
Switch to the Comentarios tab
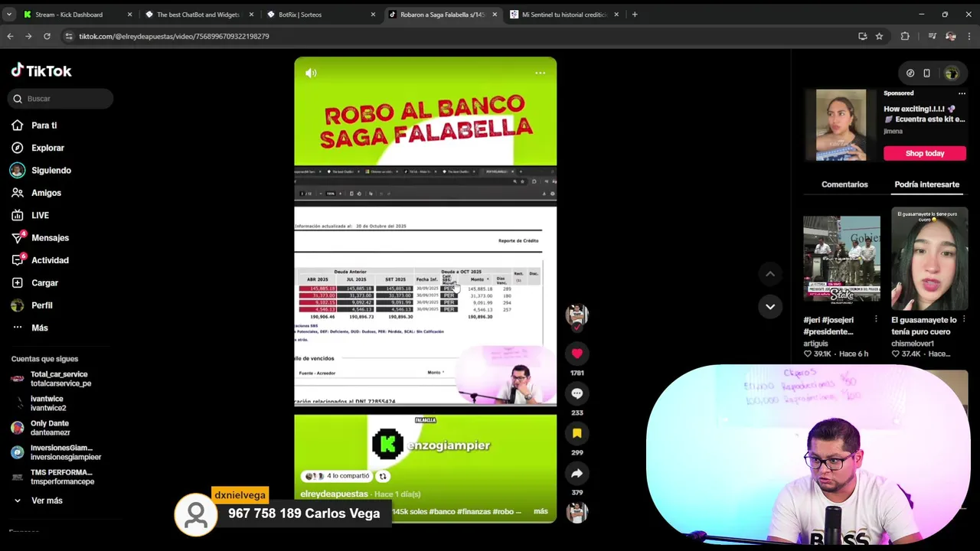[x=844, y=184]
